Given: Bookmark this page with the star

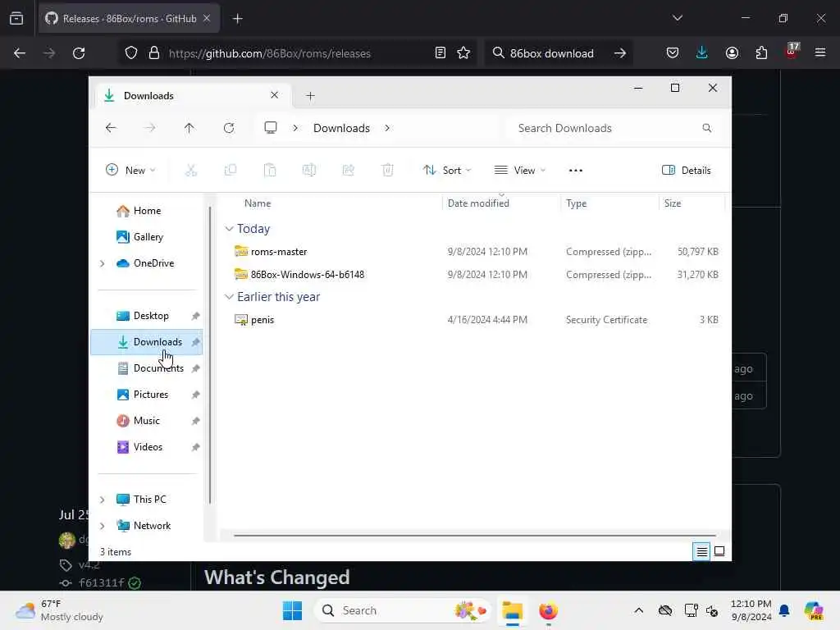Looking at the screenshot, I should (x=463, y=52).
